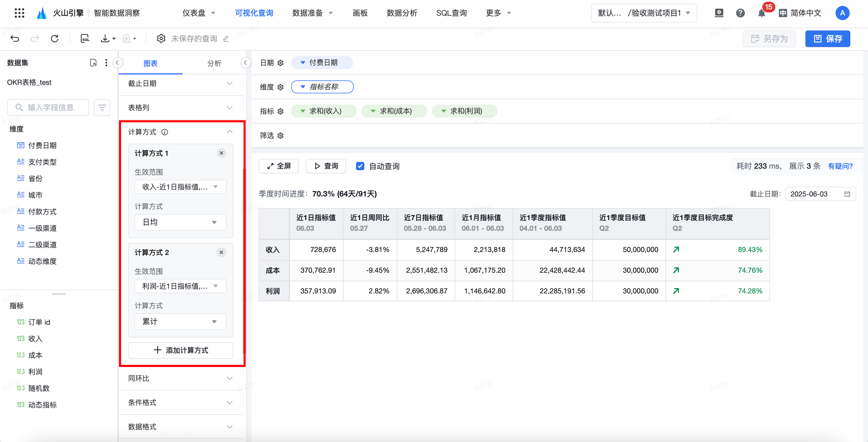Viewport: 868px width, 442px height.
Task: Collapse the dataset panel arrow
Action: tap(117, 63)
